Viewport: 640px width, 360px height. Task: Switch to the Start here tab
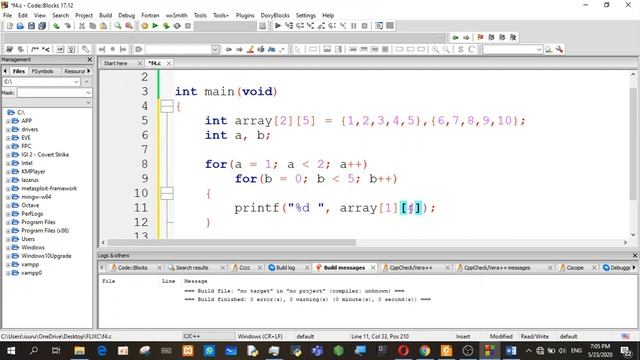tap(116, 63)
